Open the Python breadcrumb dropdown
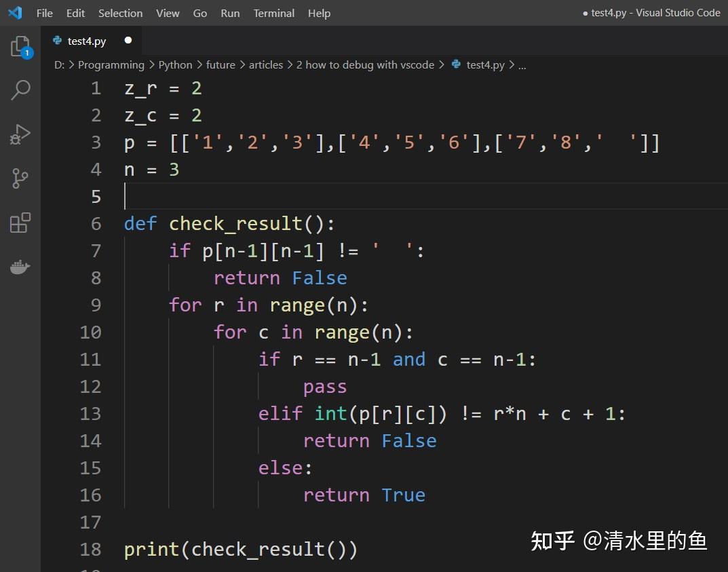This screenshot has height=572, width=728. [175, 64]
